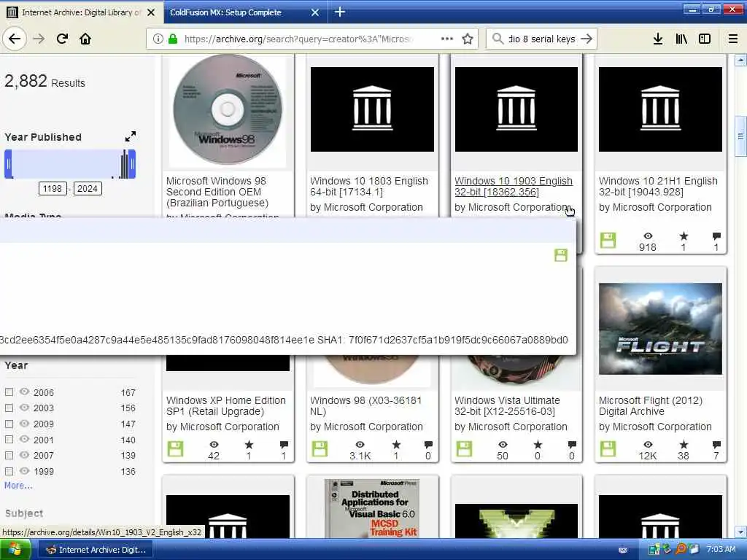Edit end year field 2024
This screenshot has height=560, width=747.
[x=88, y=189]
